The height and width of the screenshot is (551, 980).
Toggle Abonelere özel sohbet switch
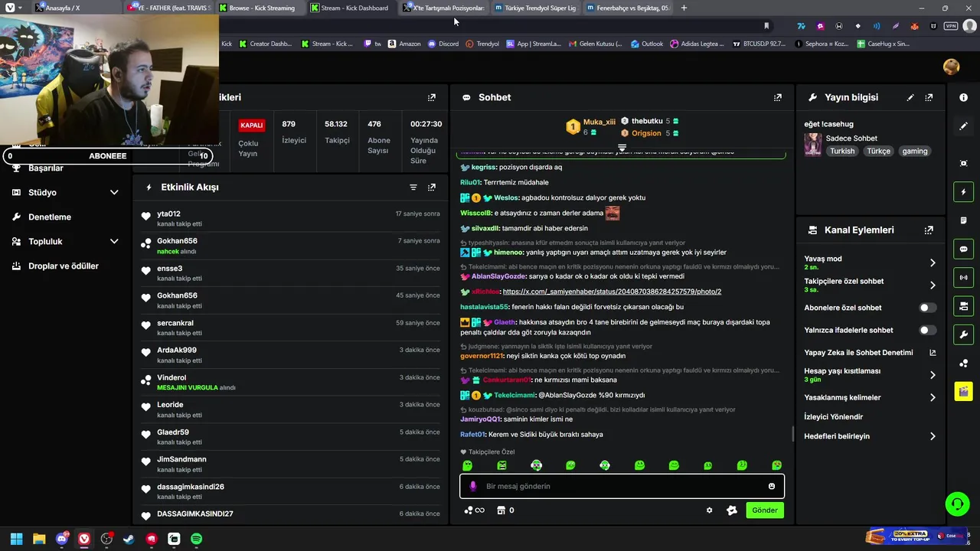pos(927,308)
